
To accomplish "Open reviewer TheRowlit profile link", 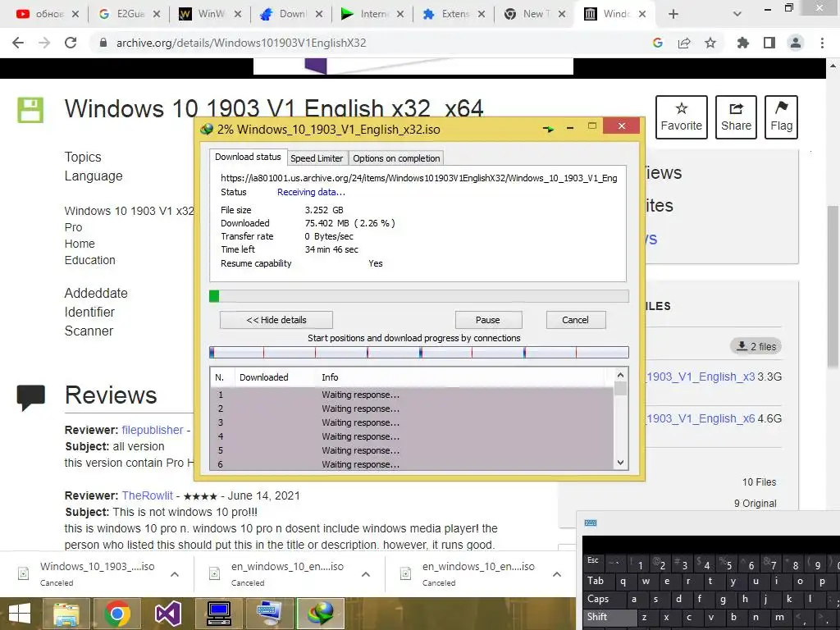I will click(x=148, y=495).
